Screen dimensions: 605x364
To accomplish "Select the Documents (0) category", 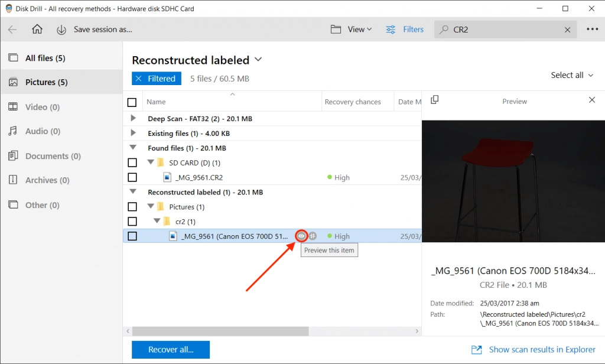I will 61,156.
